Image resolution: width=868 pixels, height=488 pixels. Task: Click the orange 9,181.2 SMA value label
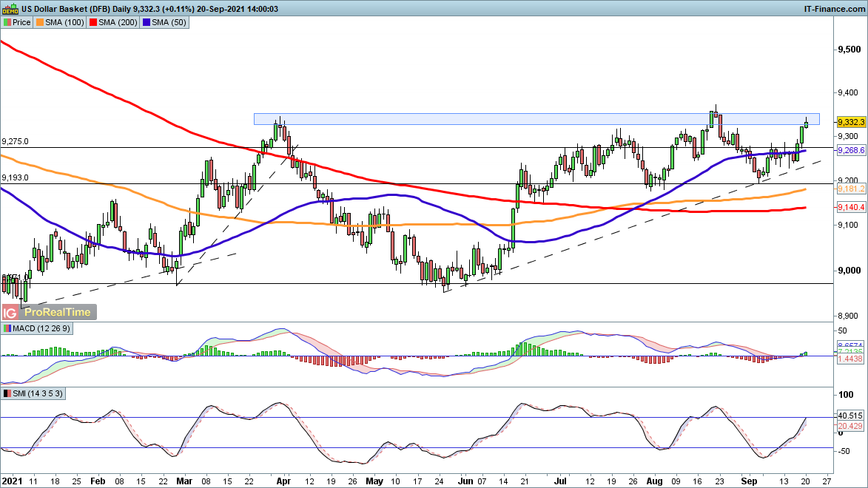851,189
